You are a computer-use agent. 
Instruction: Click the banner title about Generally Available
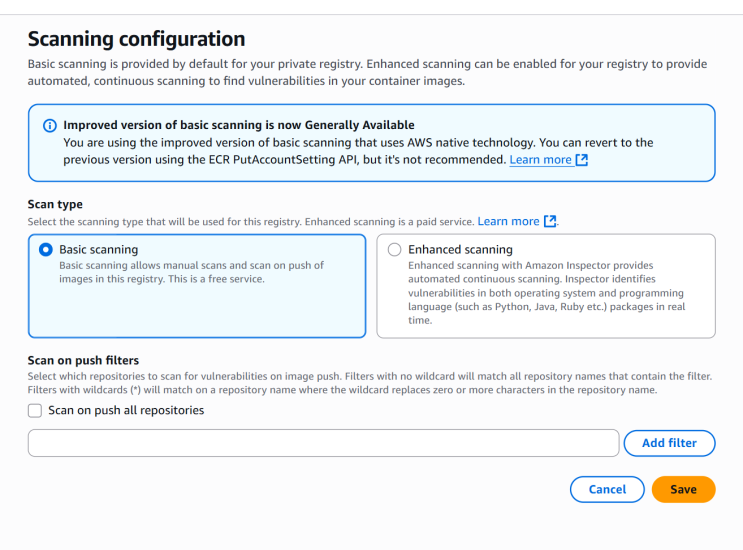coord(239,125)
